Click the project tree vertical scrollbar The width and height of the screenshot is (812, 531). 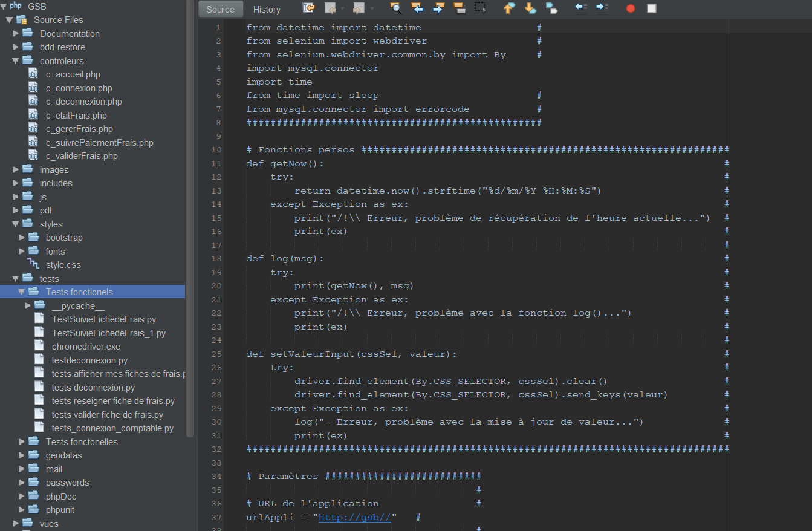point(190,218)
